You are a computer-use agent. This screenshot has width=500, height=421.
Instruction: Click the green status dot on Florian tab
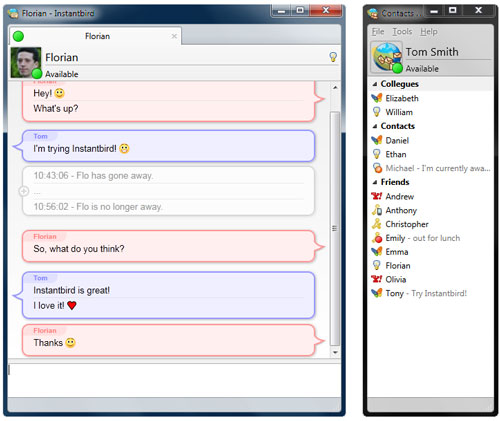coord(18,36)
